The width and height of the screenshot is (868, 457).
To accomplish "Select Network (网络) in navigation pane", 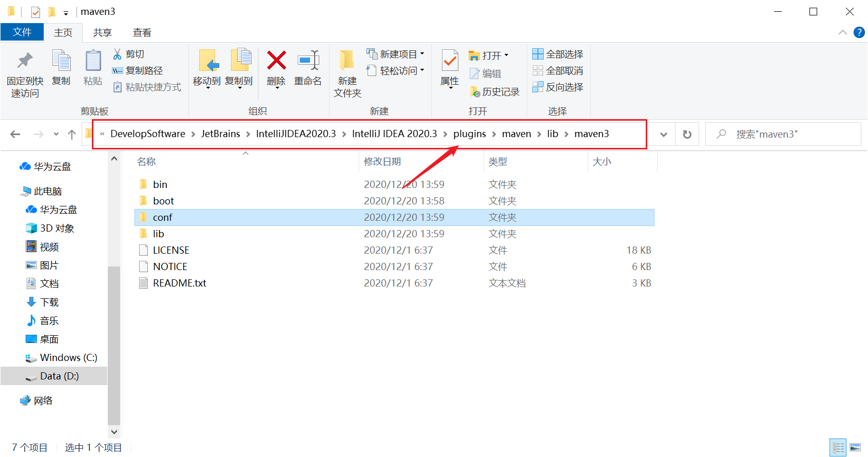I will click(36, 401).
